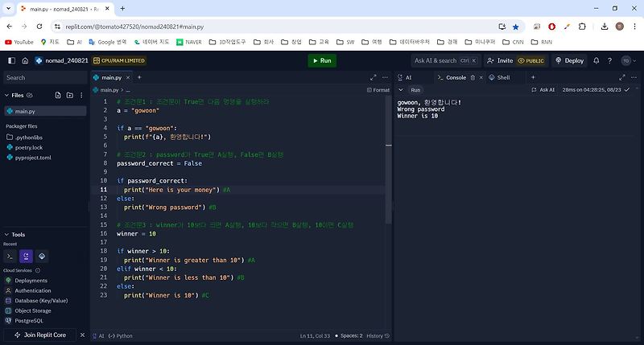
Task: Open the help question mark icon
Action: 609,60
